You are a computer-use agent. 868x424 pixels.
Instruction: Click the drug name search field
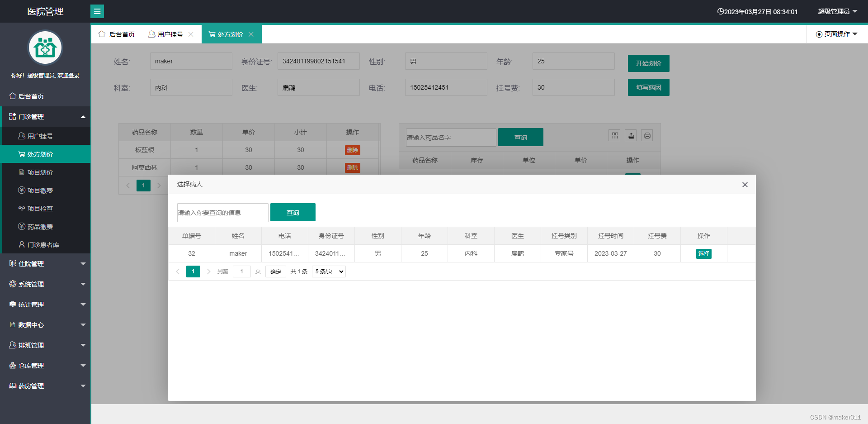click(451, 138)
